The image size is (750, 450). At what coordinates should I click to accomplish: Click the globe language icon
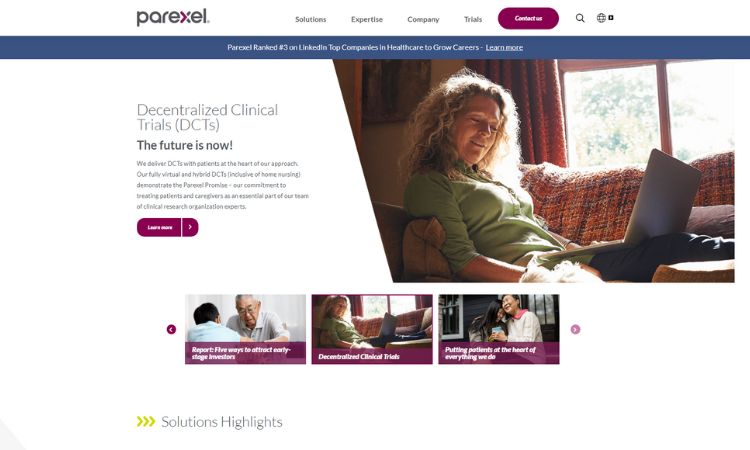601,18
